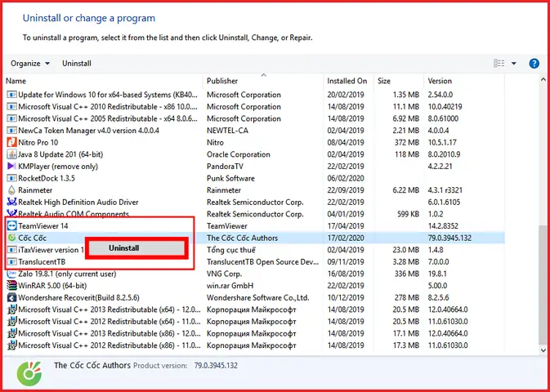Click the WinRAR 5.00 icon
The width and height of the screenshot is (550, 392).
[x=12, y=286]
